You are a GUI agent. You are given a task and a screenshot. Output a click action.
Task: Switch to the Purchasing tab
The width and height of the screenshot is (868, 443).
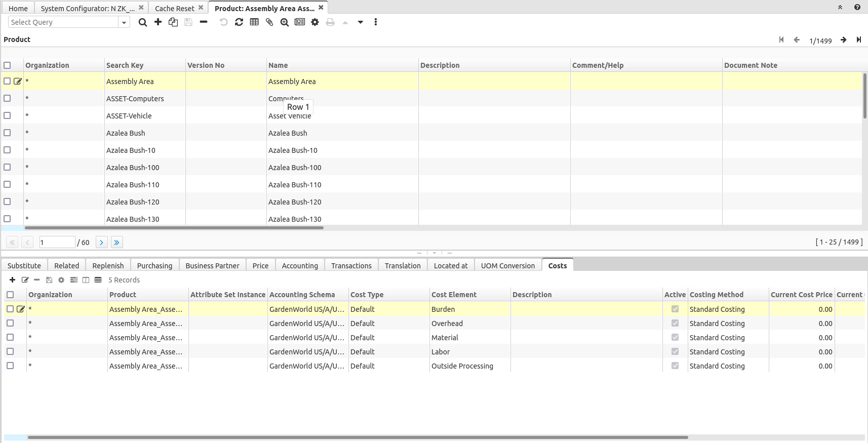(154, 266)
